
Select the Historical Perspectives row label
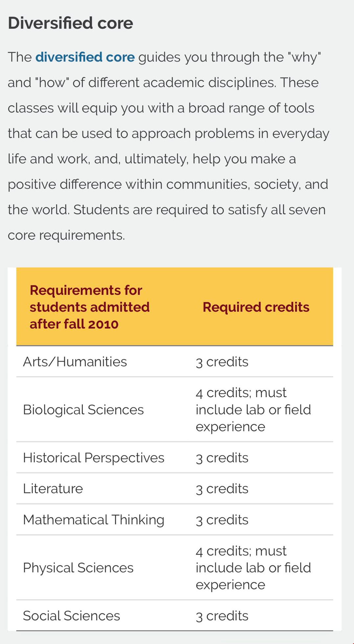pos(93,458)
